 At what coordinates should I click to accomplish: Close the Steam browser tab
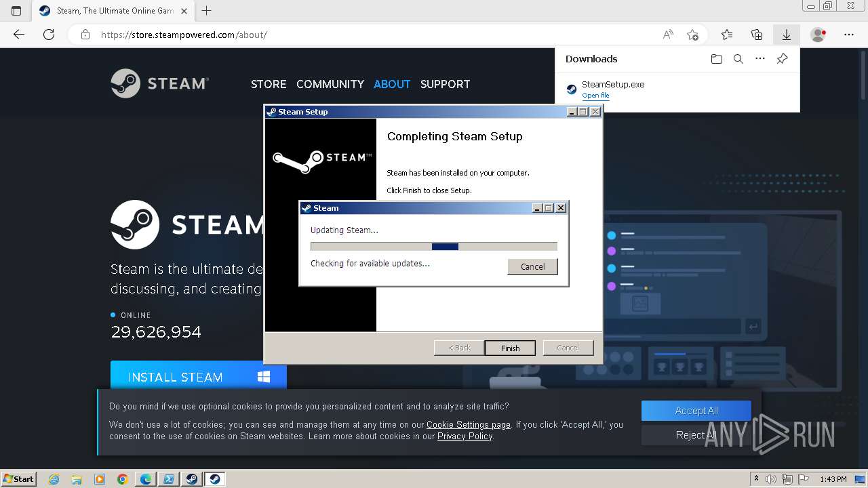[184, 11]
